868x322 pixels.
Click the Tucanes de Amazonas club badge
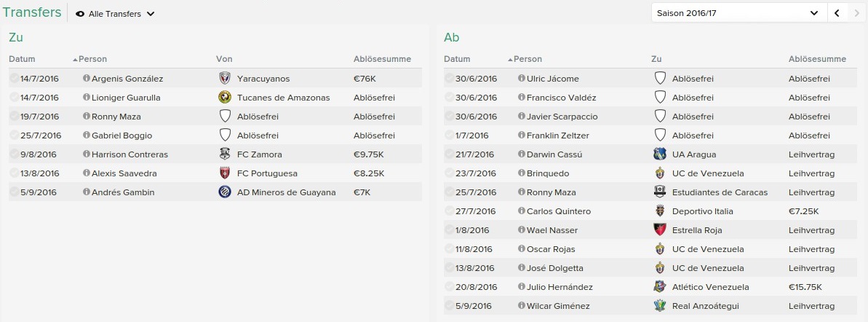[224, 98]
